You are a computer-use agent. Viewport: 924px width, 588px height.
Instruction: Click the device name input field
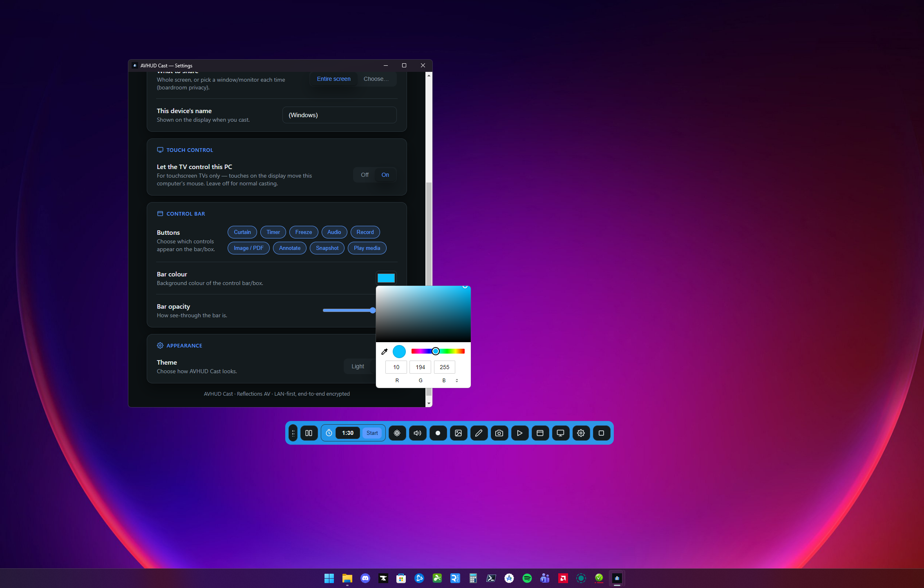tap(340, 115)
